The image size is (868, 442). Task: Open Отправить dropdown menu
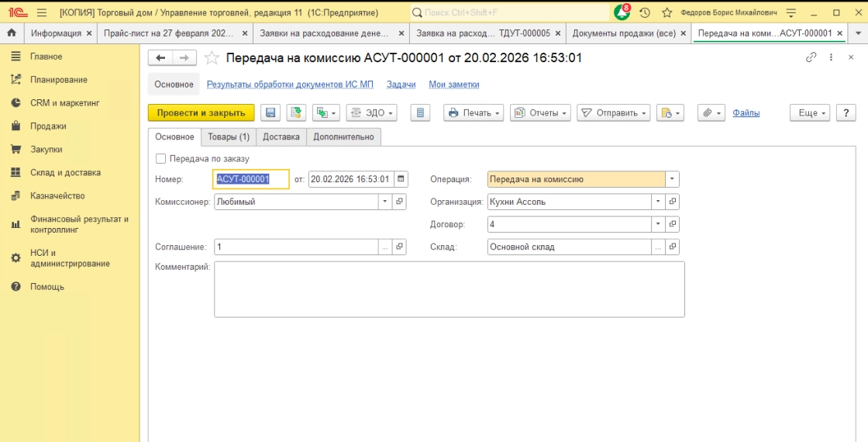click(x=613, y=113)
